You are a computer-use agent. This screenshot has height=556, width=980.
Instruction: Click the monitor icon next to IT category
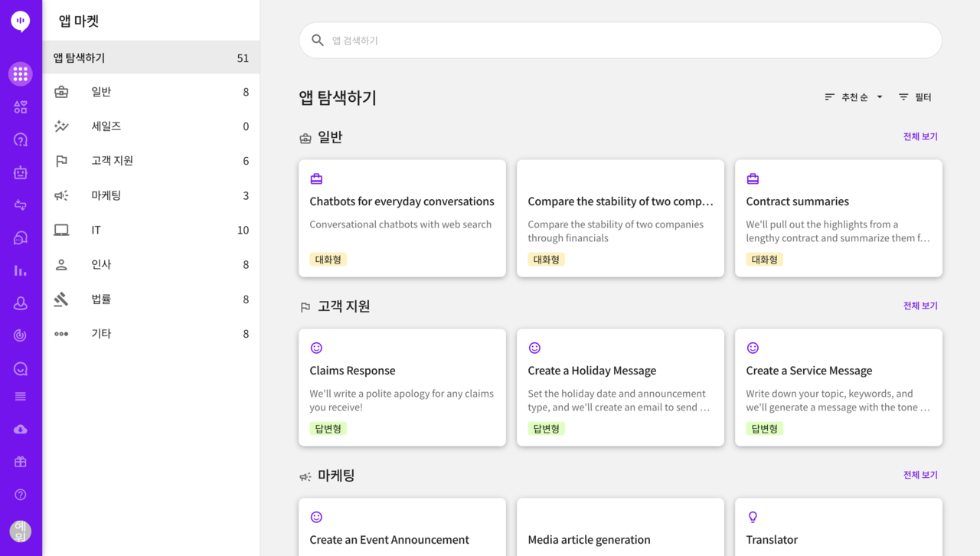click(x=61, y=230)
